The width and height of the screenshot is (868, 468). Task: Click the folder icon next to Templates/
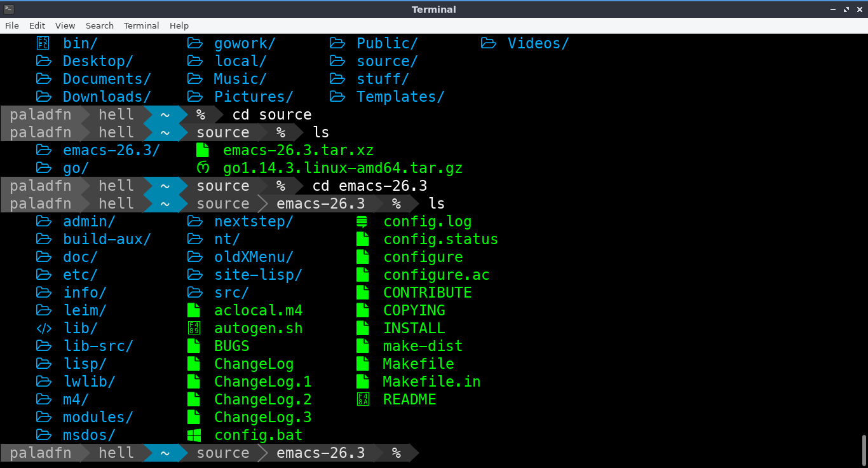click(x=337, y=97)
